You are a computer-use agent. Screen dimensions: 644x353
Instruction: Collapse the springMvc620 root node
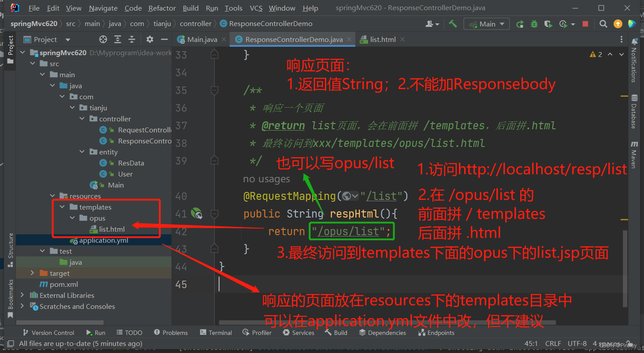coord(23,53)
